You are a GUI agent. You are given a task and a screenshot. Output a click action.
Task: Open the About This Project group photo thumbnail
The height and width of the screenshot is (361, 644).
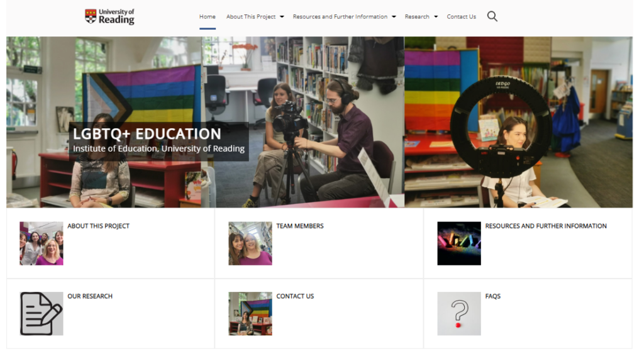(42, 243)
